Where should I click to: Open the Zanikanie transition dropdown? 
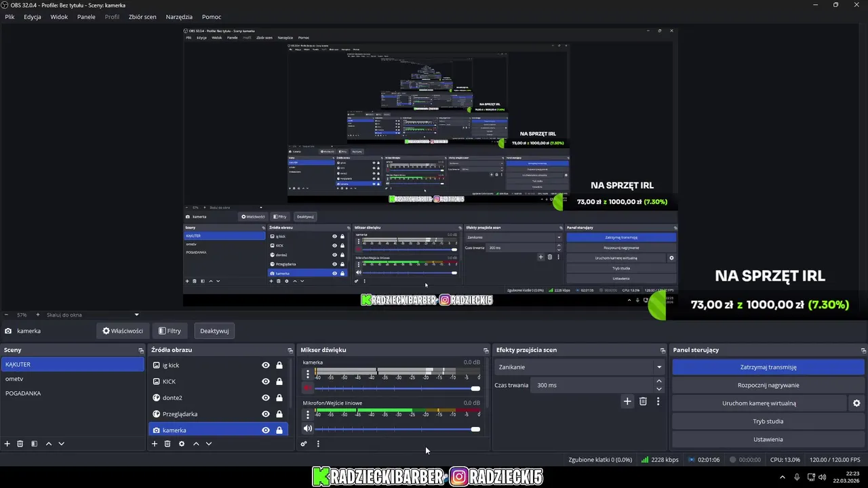click(580, 367)
